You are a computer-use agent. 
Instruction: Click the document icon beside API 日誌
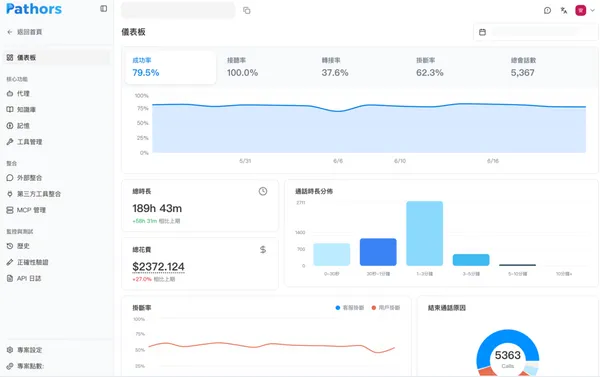coord(10,278)
